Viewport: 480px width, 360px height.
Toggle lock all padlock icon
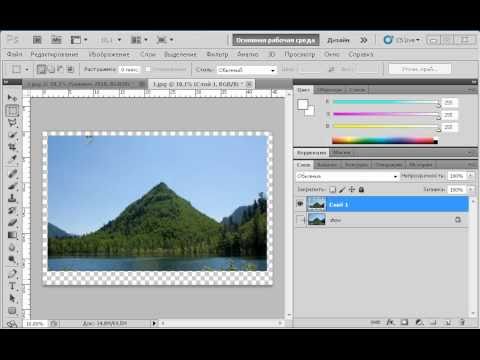click(x=361, y=190)
